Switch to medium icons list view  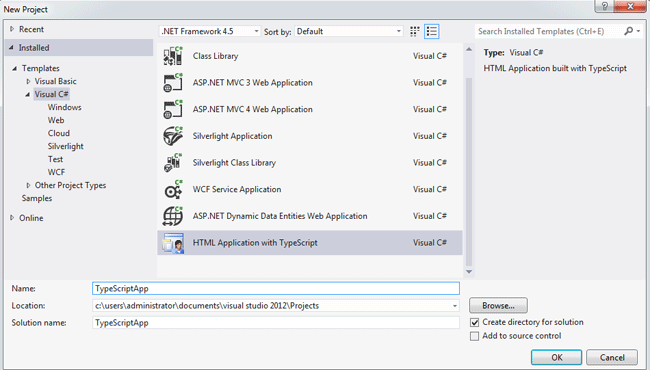[x=432, y=31]
